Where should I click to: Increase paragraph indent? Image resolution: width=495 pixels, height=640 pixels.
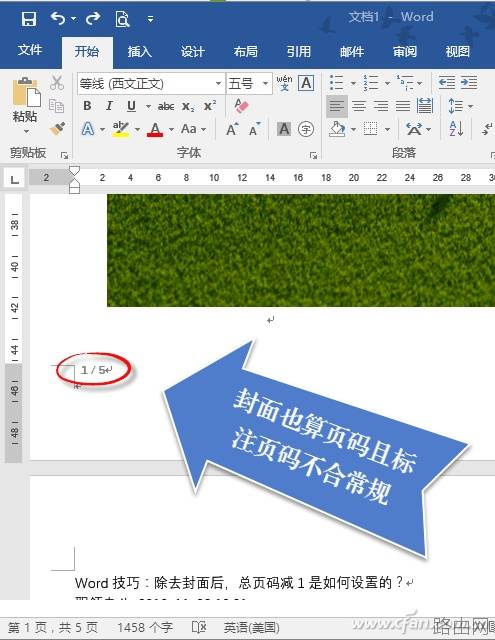[469, 83]
